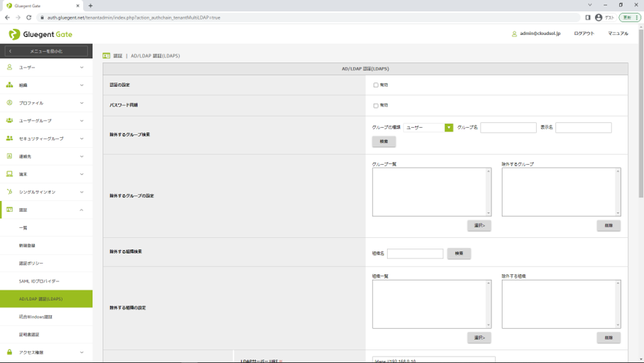Click 検索 button next to 組織名 field
644x363 pixels.
click(459, 254)
